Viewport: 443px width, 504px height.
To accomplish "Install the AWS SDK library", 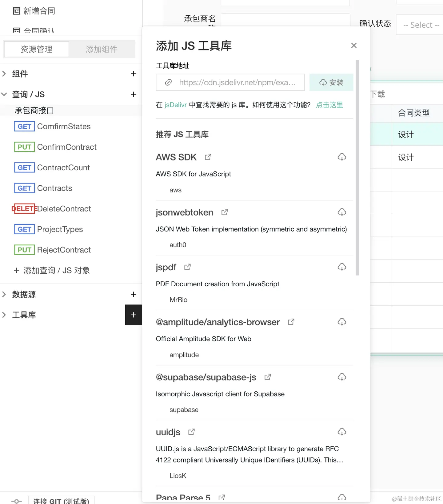I will click(x=342, y=157).
